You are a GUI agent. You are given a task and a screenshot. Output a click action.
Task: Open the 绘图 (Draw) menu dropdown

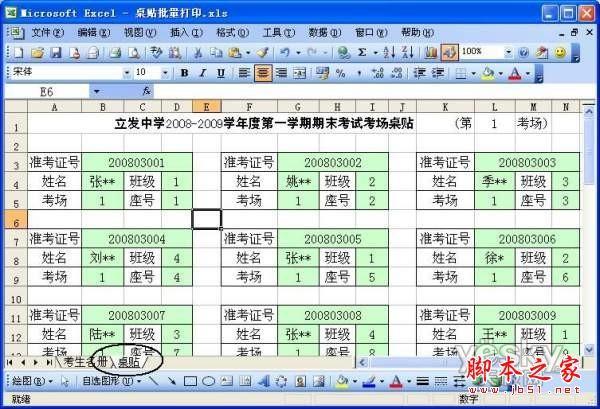click(32, 381)
